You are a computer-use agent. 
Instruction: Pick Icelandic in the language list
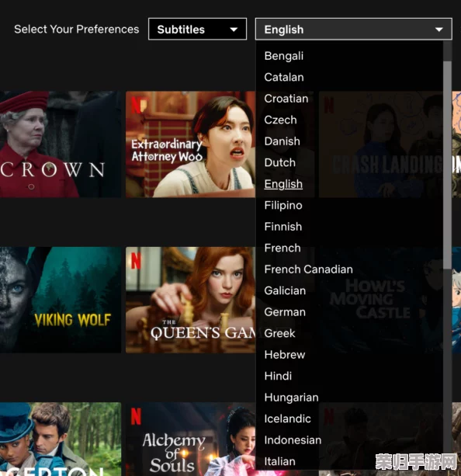point(287,419)
